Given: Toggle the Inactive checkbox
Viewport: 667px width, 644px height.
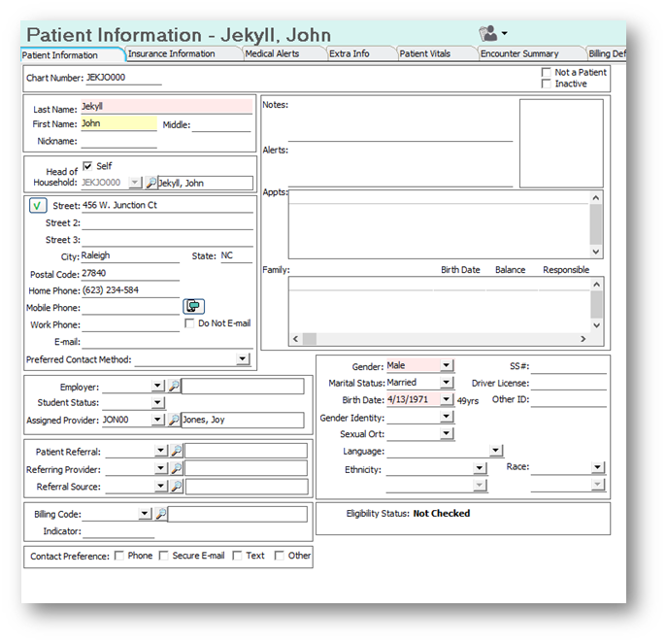Looking at the screenshot, I should pos(546,85).
